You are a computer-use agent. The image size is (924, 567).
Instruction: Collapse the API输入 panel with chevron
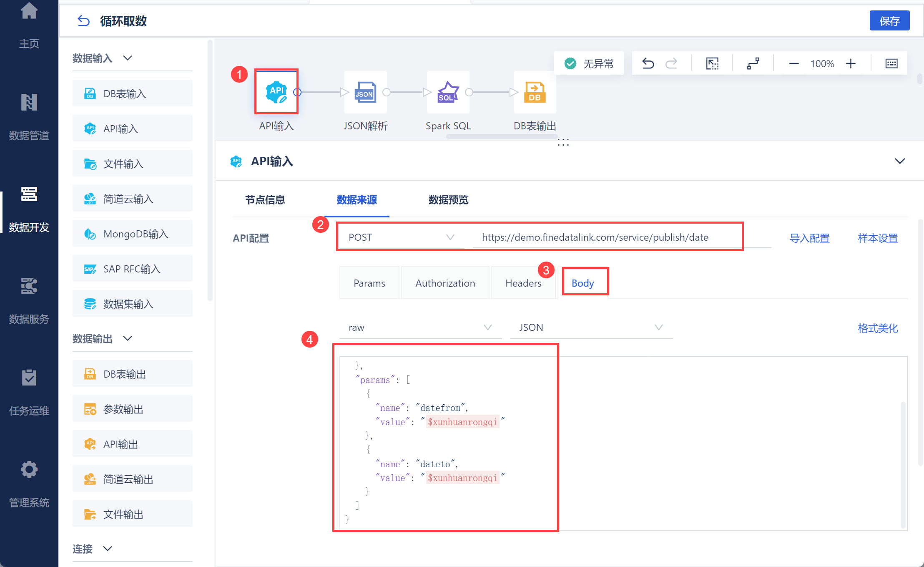point(900,161)
